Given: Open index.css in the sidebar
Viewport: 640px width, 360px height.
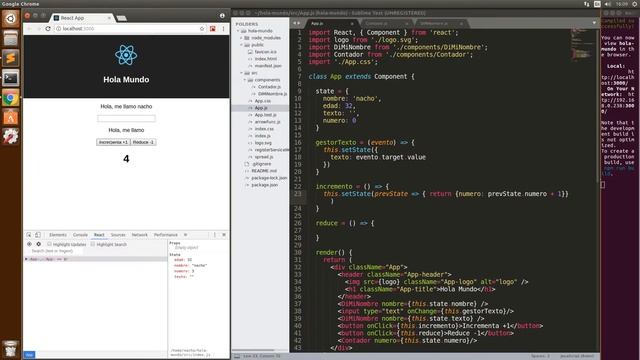Looking at the screenshot, I should pos(264,129).
